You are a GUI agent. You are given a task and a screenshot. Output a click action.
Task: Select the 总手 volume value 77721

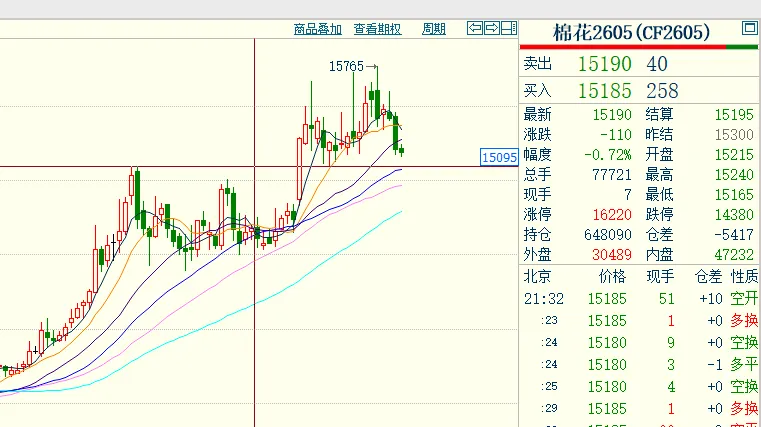[x=612, y=175]
